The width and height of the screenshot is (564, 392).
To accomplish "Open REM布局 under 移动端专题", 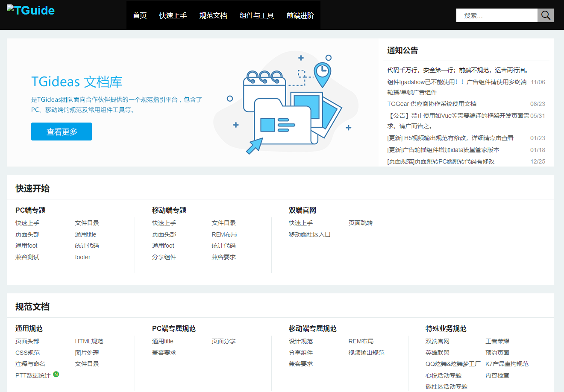I will (224, 234).
